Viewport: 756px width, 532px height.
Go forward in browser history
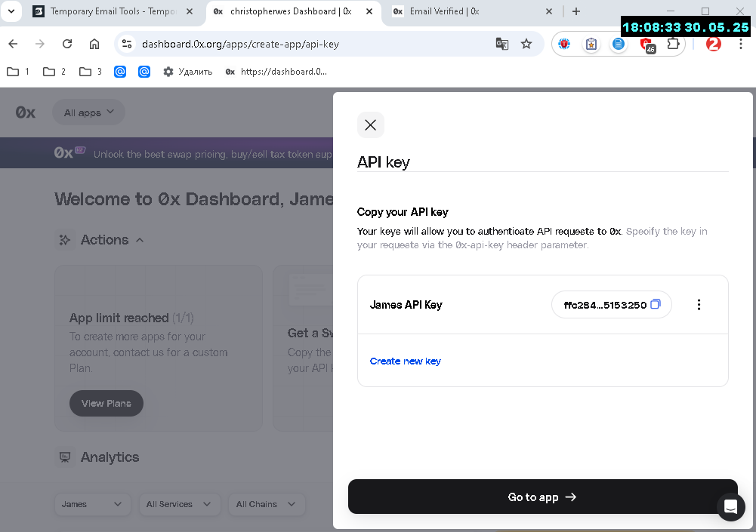pos(40,44)
